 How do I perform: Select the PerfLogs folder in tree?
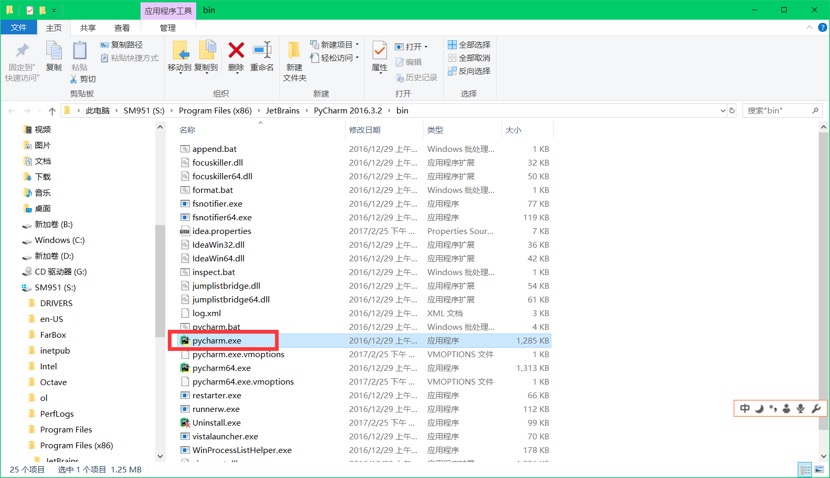pos(57,414)
